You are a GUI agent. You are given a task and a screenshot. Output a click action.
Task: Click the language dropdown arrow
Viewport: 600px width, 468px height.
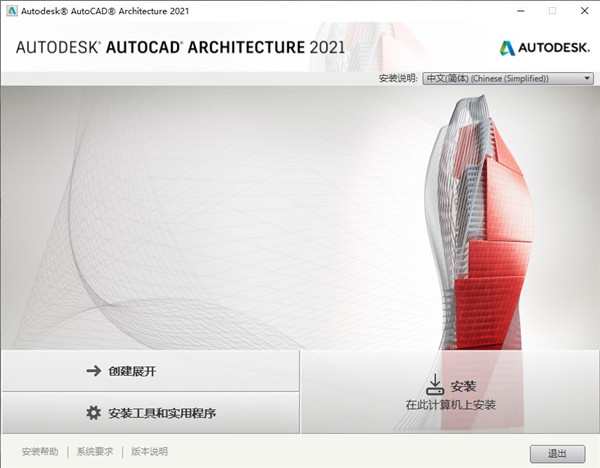click(x=586, y=78)
